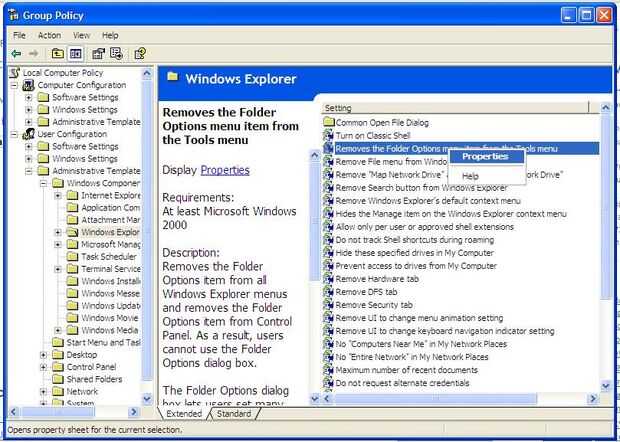Choose Properties in the context menu
Screen dimensions: 620x442
(486, 157)
